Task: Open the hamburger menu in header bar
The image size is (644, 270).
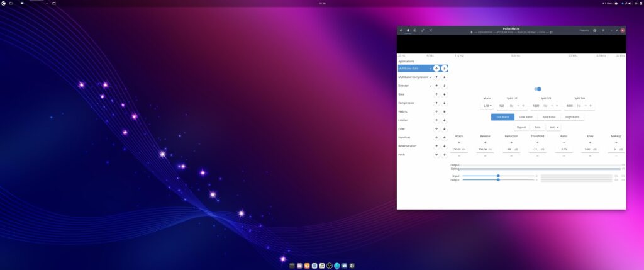Action: [603, 30]
